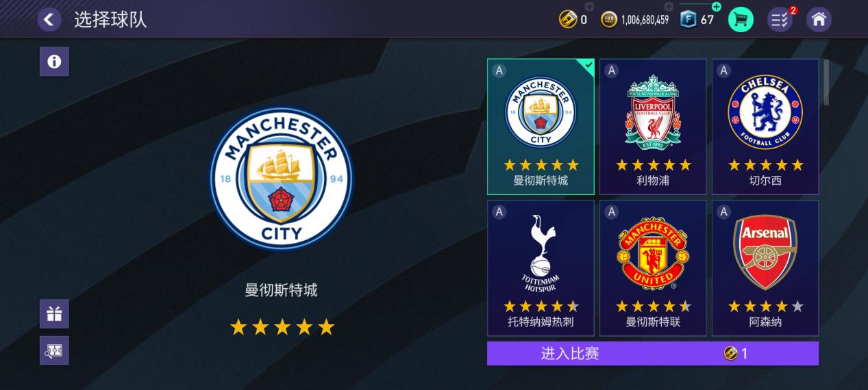868x390 pixels.
Task: Click the team list scrollbar
Action: [x=826, y=82]
